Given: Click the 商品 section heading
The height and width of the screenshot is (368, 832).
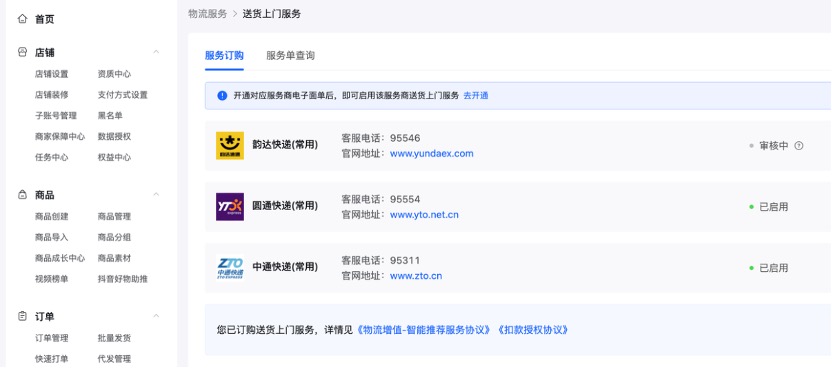Looking at the screenshot, I should (x=45, y=195).
